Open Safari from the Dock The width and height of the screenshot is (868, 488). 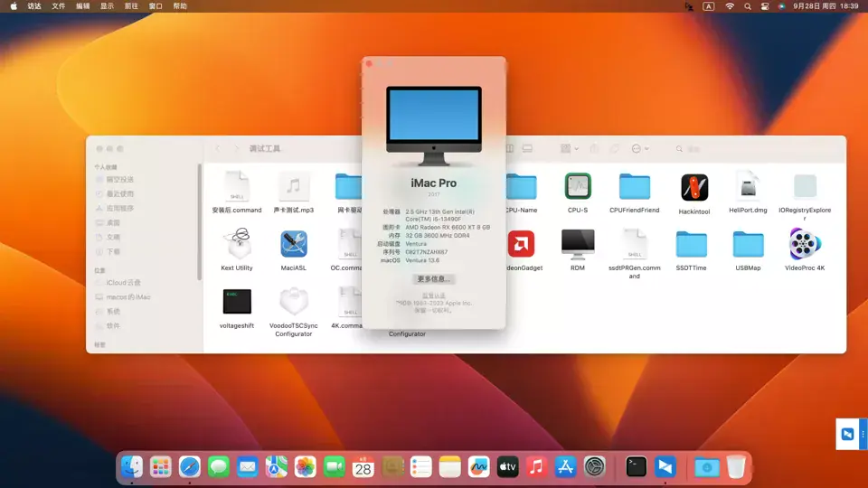pos(189,467)
